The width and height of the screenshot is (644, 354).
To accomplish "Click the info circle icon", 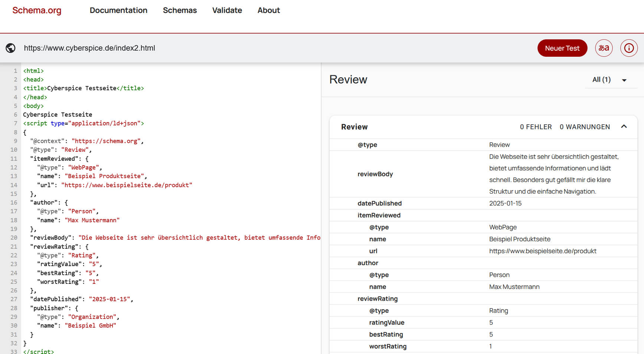I will point(629,48).
